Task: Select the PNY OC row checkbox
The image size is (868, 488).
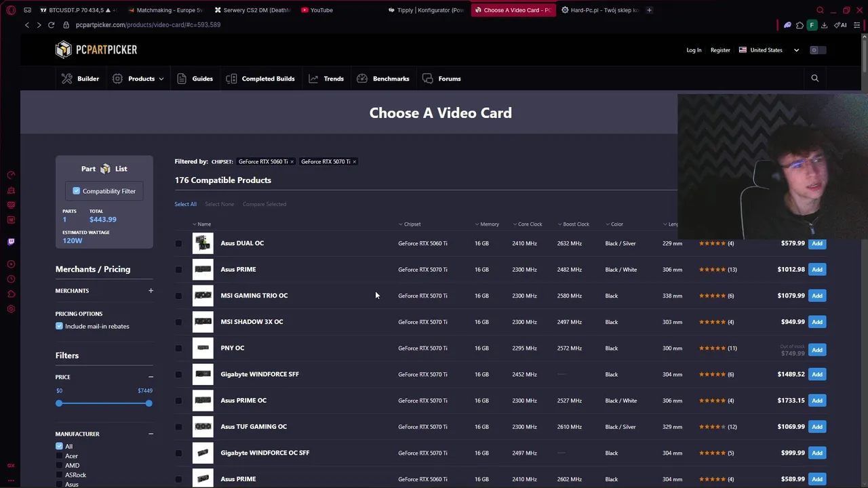Action: coord(178,348)
